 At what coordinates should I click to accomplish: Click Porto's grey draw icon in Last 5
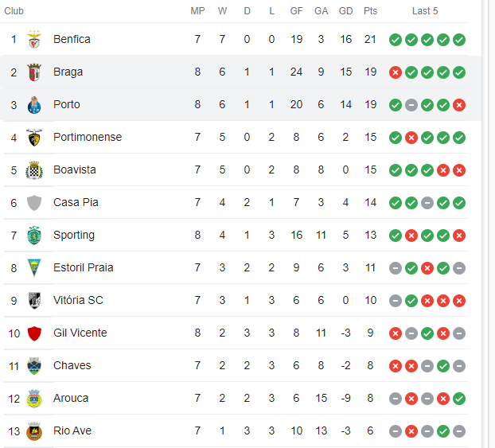pos(411,105)
